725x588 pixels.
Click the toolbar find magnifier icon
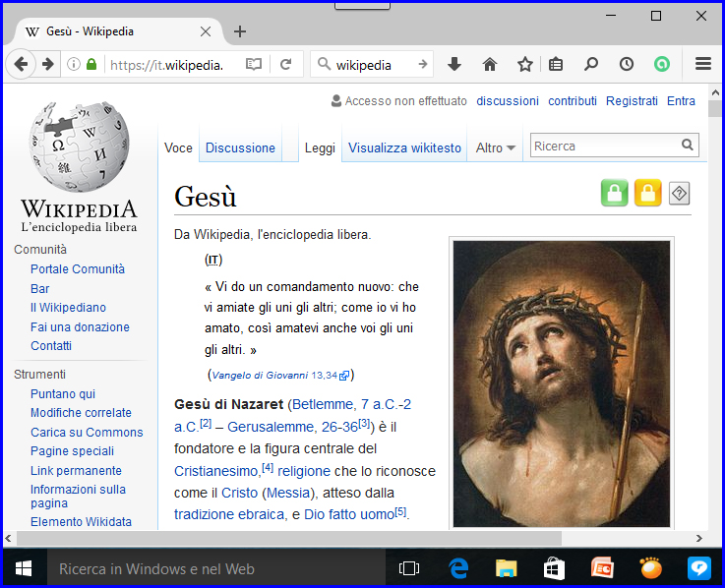point(590,64)
